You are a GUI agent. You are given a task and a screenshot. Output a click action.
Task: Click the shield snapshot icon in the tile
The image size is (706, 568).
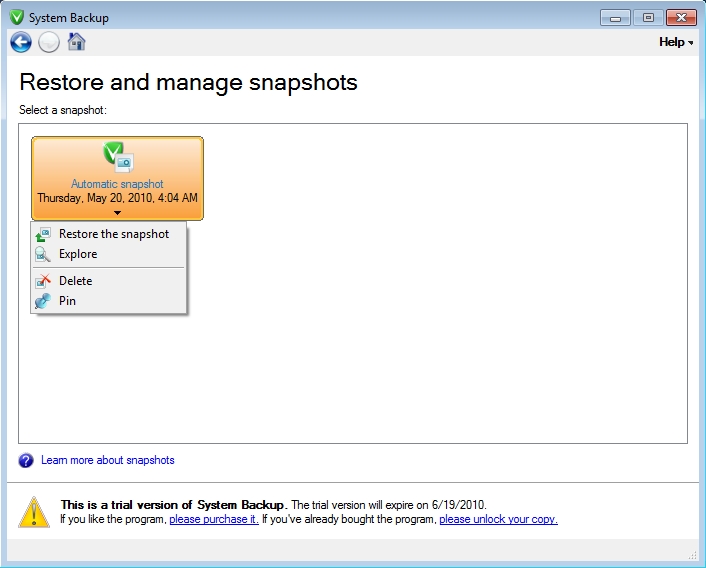coord(118,157)
